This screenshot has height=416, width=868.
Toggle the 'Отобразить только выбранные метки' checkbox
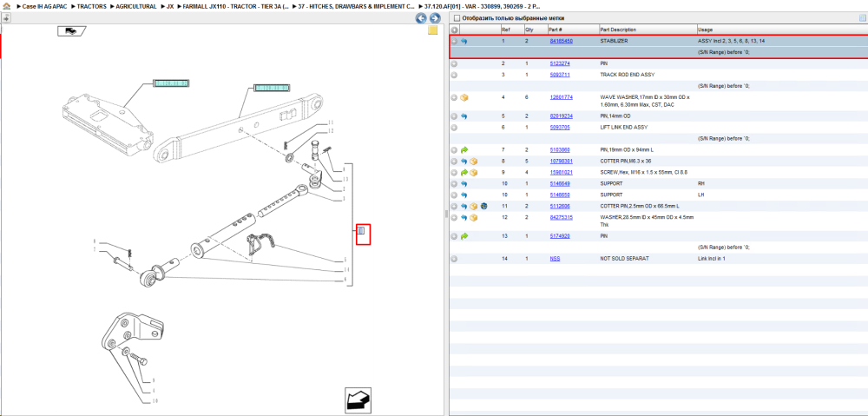click(457, 18)
